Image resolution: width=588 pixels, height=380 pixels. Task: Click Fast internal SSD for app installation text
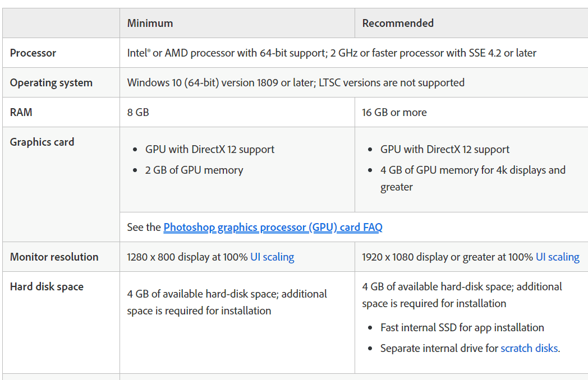pos(462,327)
